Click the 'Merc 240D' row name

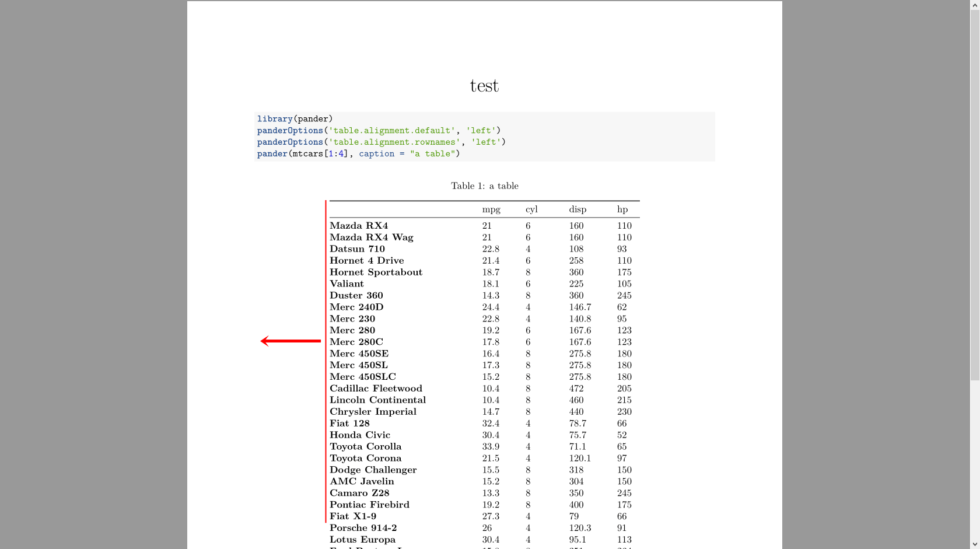click(x=356, y=307)
